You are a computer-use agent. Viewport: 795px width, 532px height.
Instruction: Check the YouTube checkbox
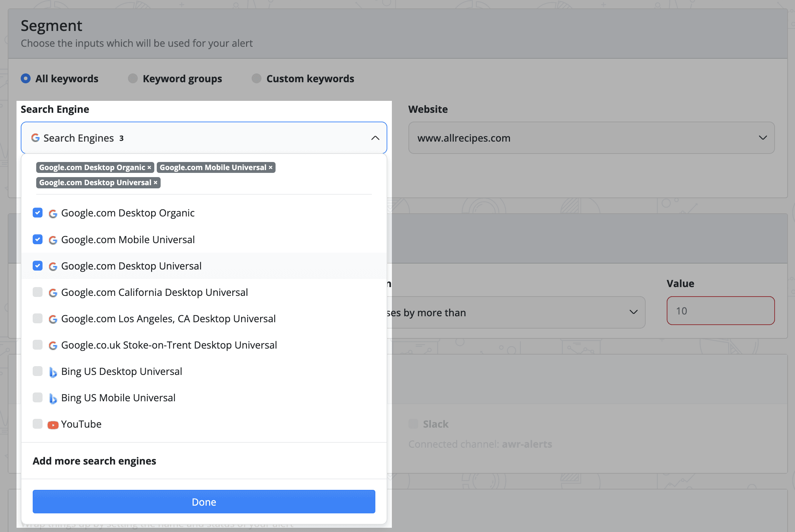38,424
